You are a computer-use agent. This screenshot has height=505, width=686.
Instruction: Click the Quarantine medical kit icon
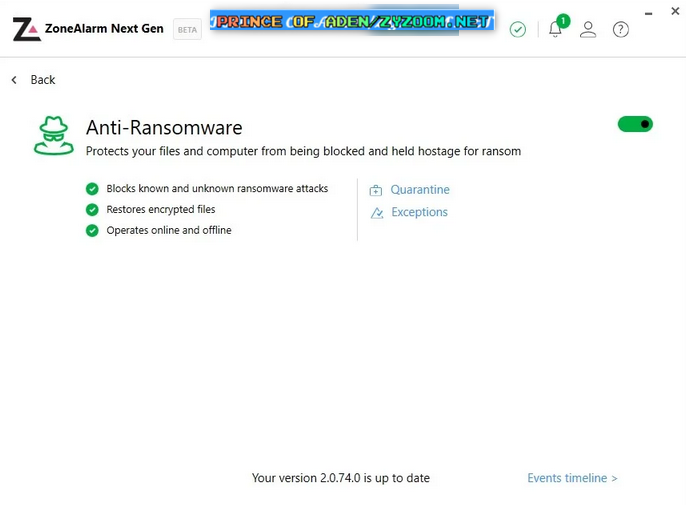(x=376, y=190)
